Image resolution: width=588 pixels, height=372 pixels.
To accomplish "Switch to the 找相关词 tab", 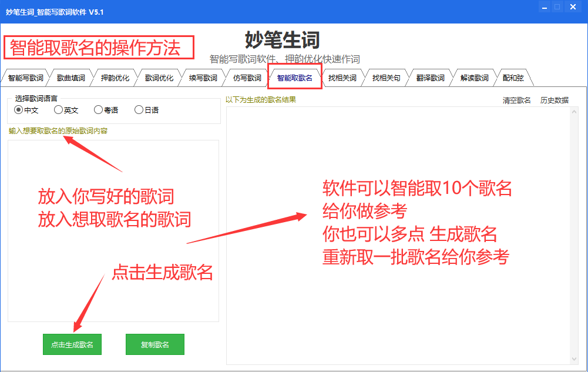I will point(342,78).
